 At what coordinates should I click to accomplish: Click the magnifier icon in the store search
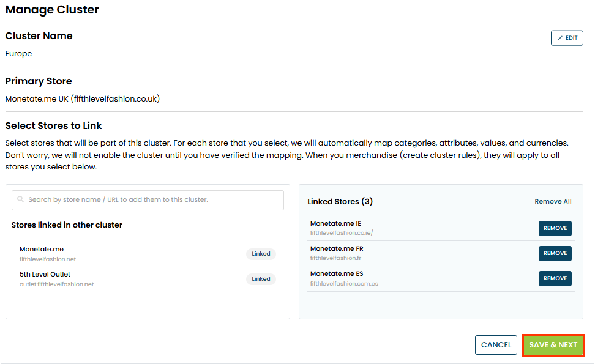(x=21, y=200)
